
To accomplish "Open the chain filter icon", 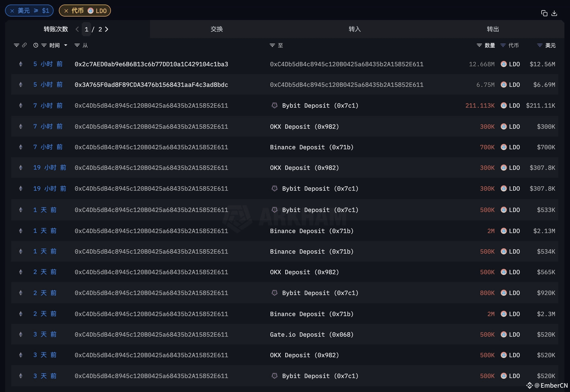I will point(16,45).
